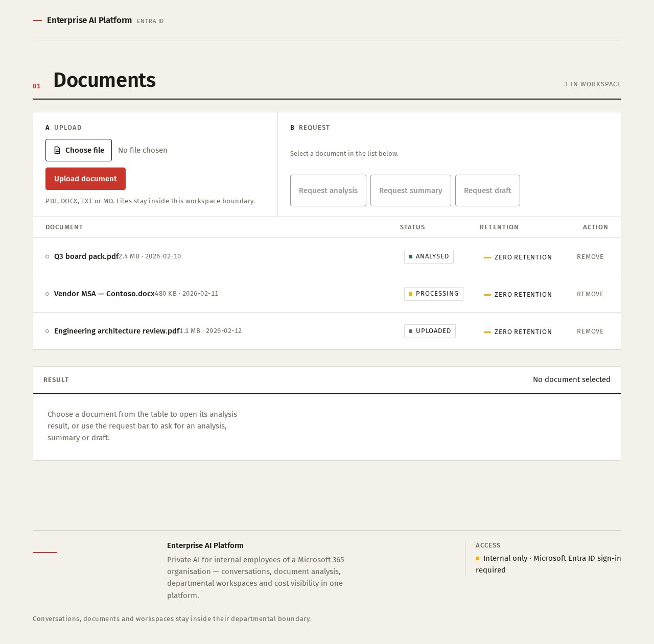Open Vendor MSA — Contoso.docx document name
The width and height of the screenshot is (654, 644).
(104, 294)
